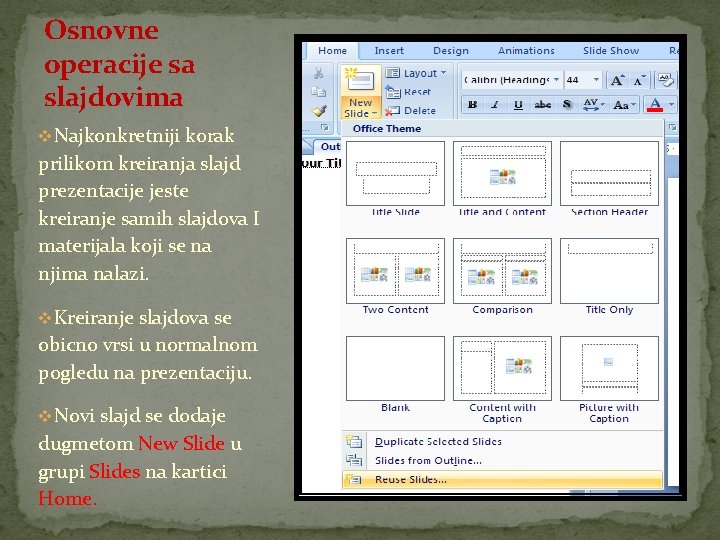The height and width of the screenshot is (540, 720).
Task: Click the Copy icon in clipboard group
Action: point(318,92)
